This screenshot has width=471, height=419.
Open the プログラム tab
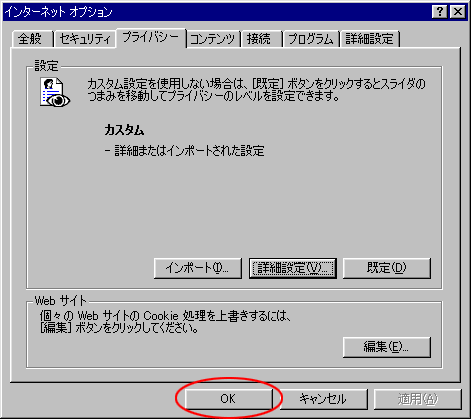click(311, 39)
